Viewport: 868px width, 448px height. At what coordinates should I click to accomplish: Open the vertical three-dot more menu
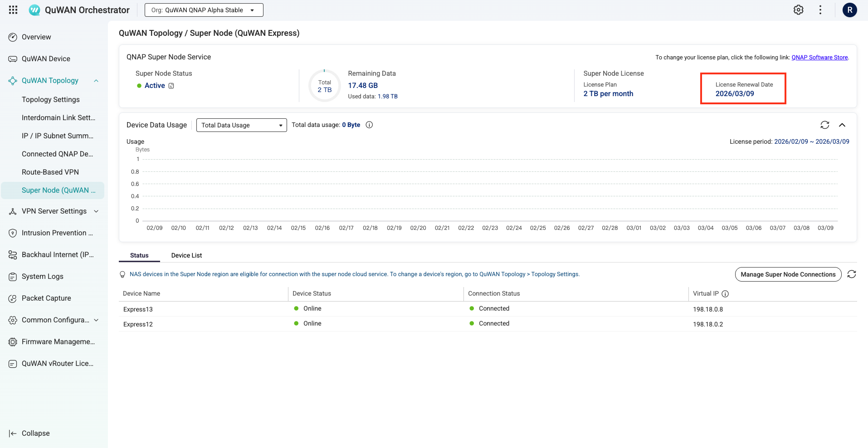pyautogui.click(x=820, y=10)
